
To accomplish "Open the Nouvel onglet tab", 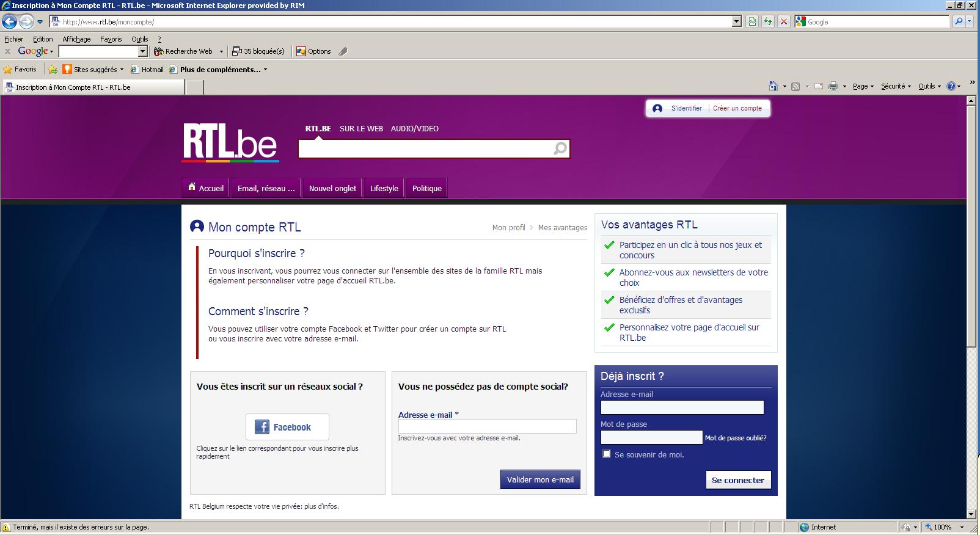I will point(332,188).
